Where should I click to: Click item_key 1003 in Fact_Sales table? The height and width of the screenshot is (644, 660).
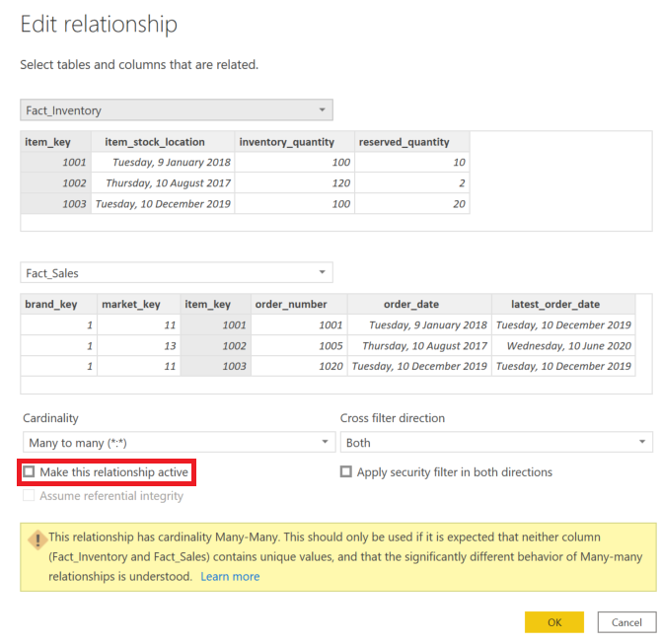point(216,366)
